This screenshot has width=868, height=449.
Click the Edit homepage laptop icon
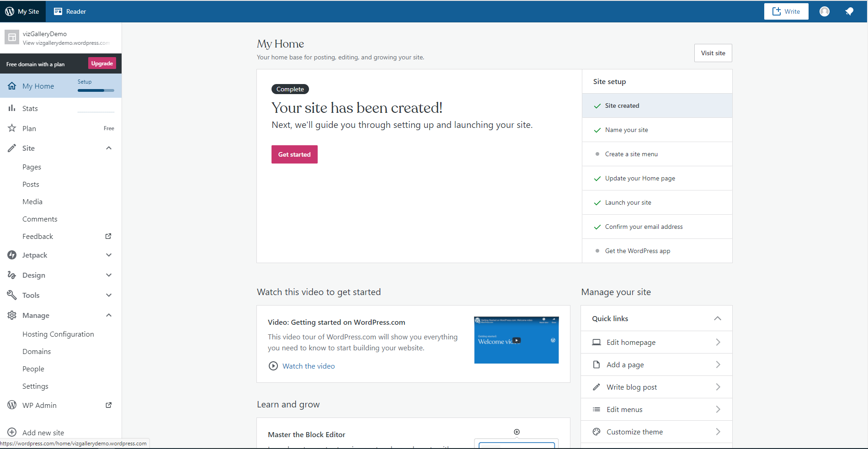click(596, 342)
